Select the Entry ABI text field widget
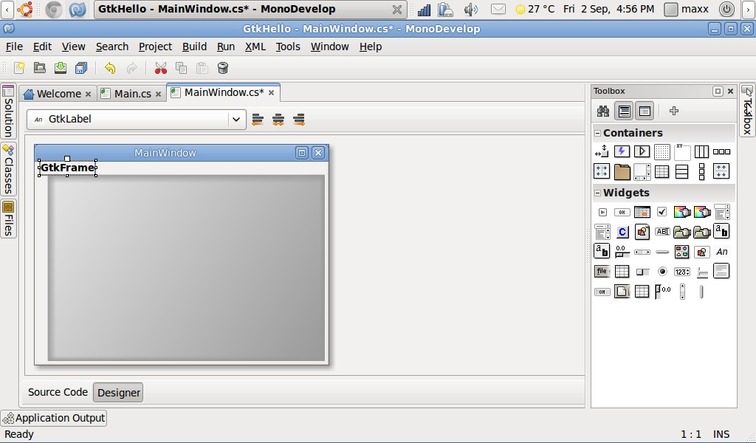Image resolution: width=756 pixels, height=443 pixels. pos(662,232)
